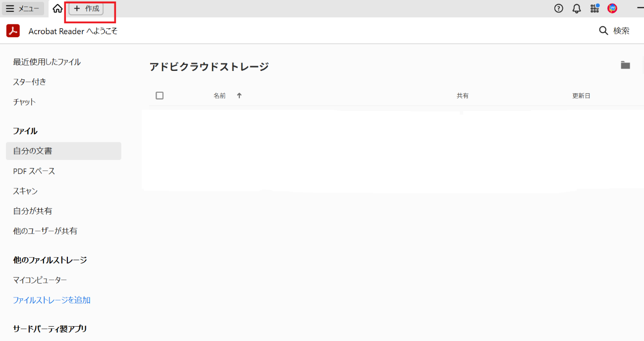
Task: Open the Adobe apps launcher grid icon
Action: point(594,8)
